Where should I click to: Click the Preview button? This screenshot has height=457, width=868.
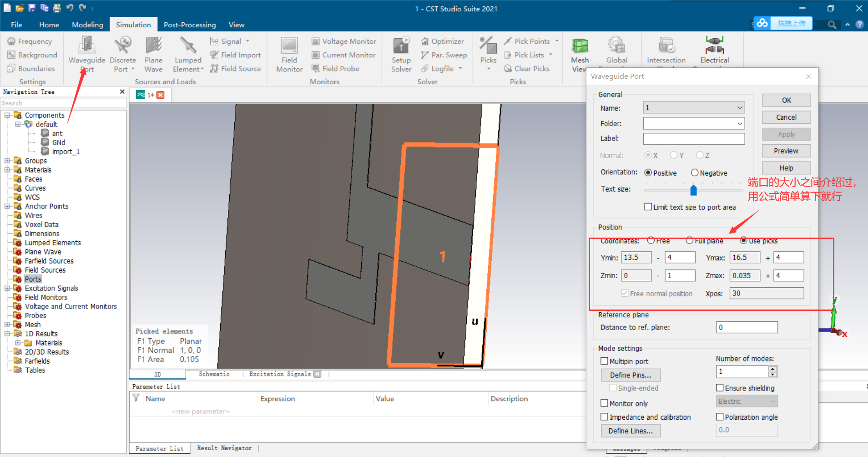786,151
